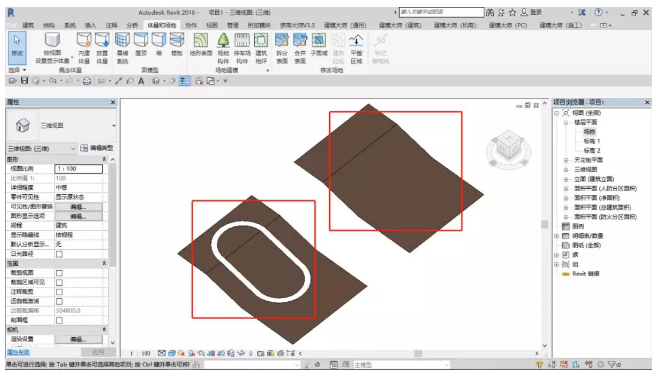Open the 视图 ribbon tab

pos(212,25)
